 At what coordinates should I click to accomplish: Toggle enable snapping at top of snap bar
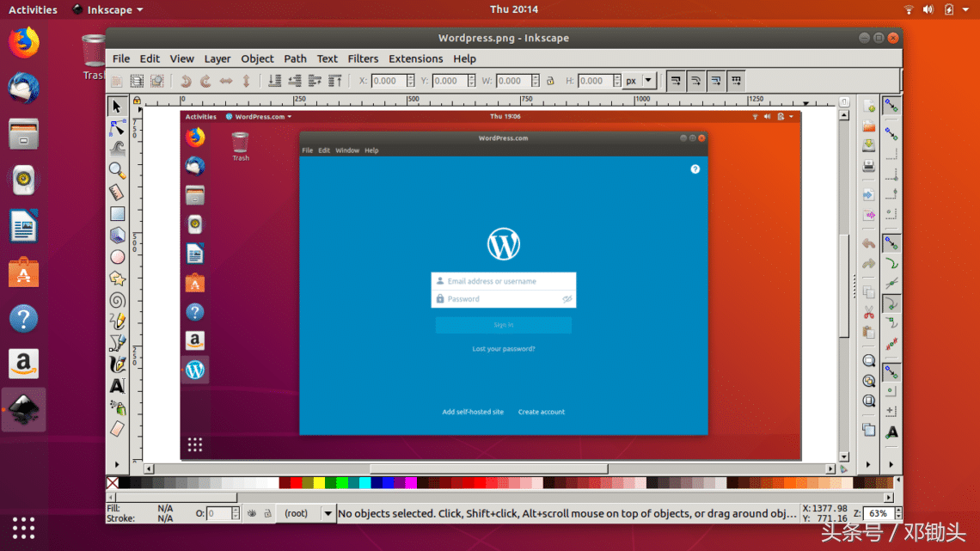tap(891, 107)
